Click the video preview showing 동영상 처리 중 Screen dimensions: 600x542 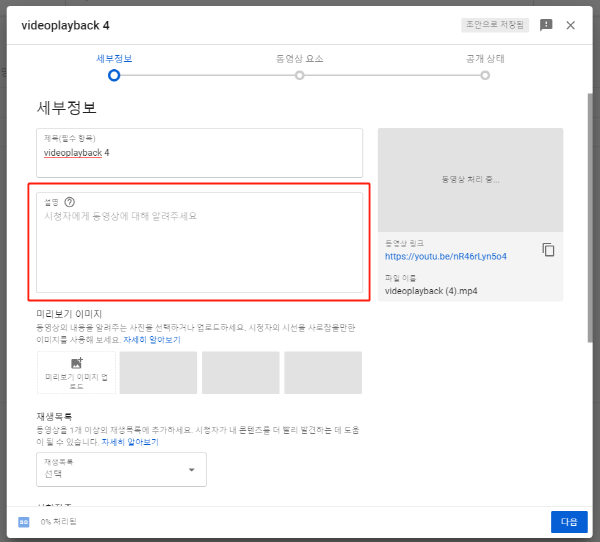[470, 180]
